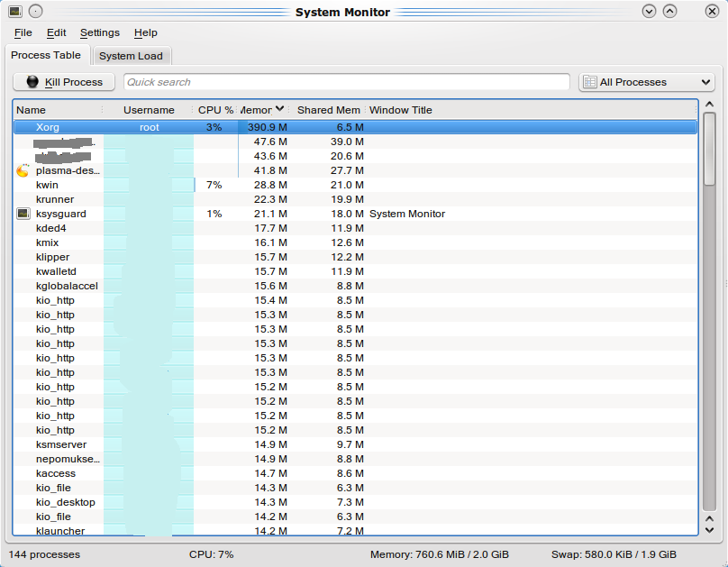Image resolution: width=728 pixels, height=567 pixels.
Task: Click the window menu icon in title bar
Action: point(15,12)
